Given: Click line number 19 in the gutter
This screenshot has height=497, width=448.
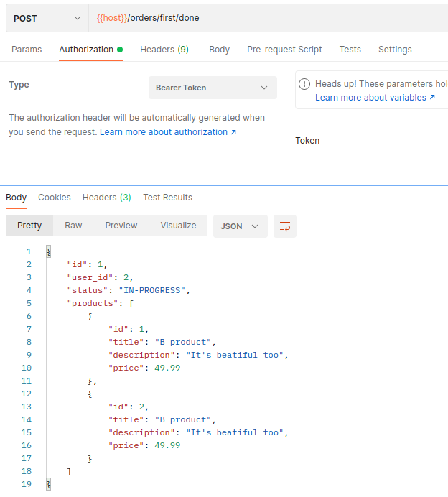Looking at the screenshot, I should [x=27, y=484].
